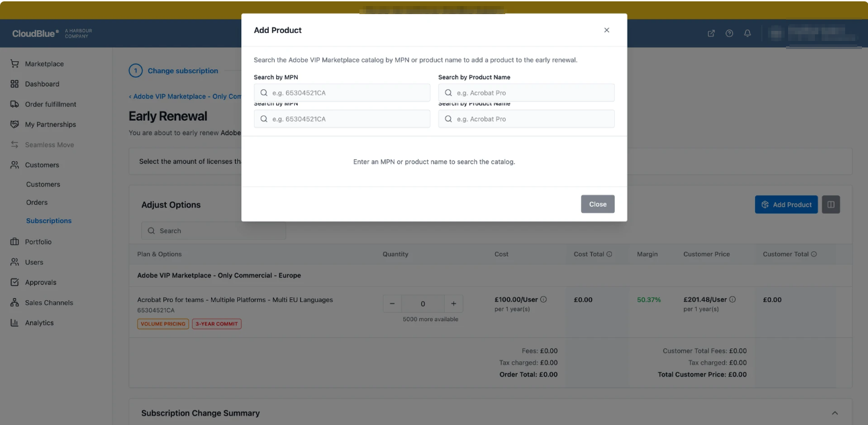This screenshot has width=868, height=425.
Task: Open Subscriptions in the sidebar
Action: [49, 220]
